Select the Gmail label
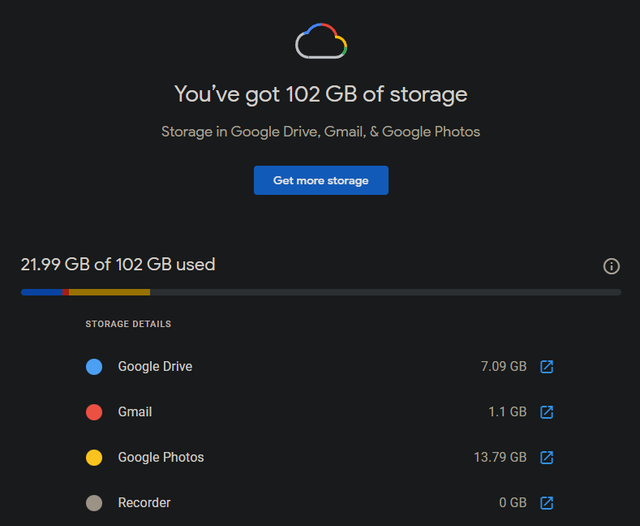 click(x=135, y=412)
